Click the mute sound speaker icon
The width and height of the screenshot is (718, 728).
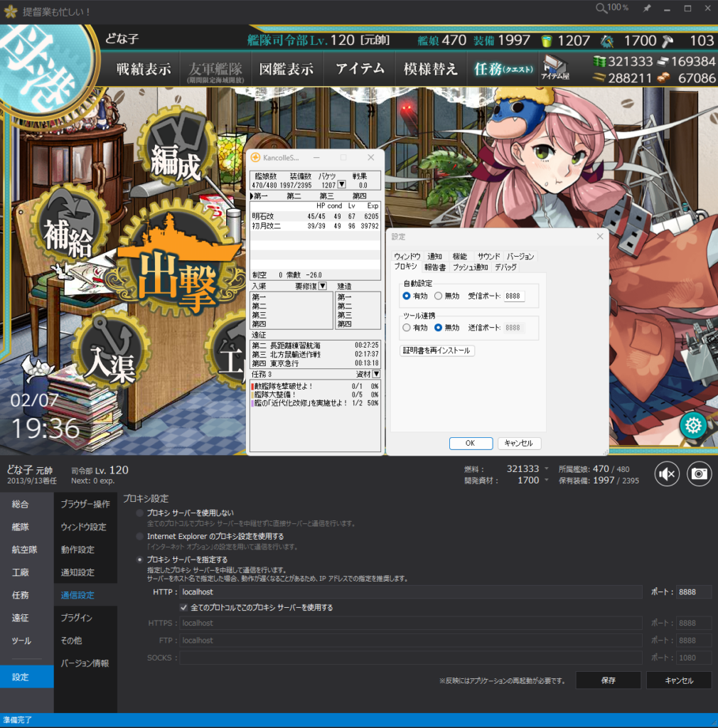667,474
